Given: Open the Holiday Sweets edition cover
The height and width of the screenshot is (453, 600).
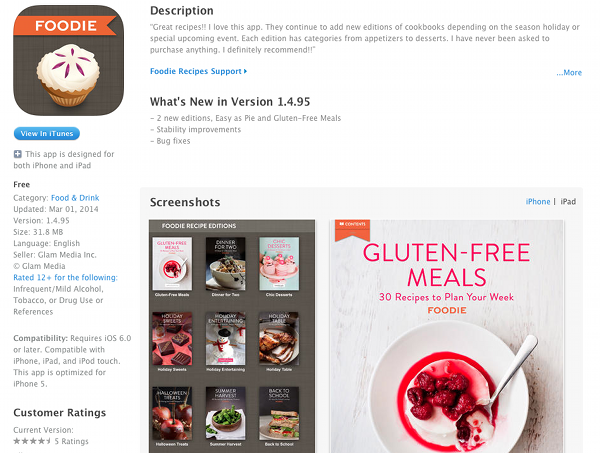Looking at the screenshot, I should (172, 339).
